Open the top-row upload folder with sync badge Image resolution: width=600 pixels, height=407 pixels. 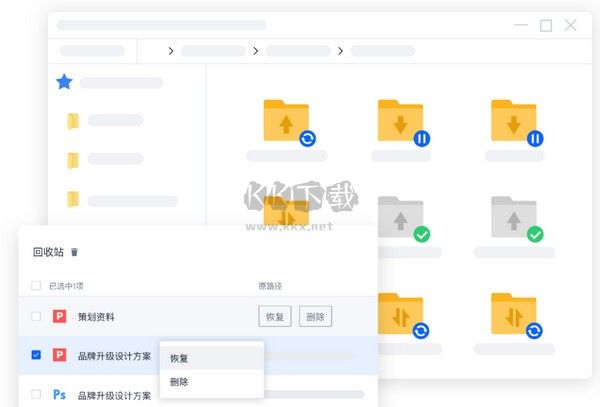tap(286, 121)
